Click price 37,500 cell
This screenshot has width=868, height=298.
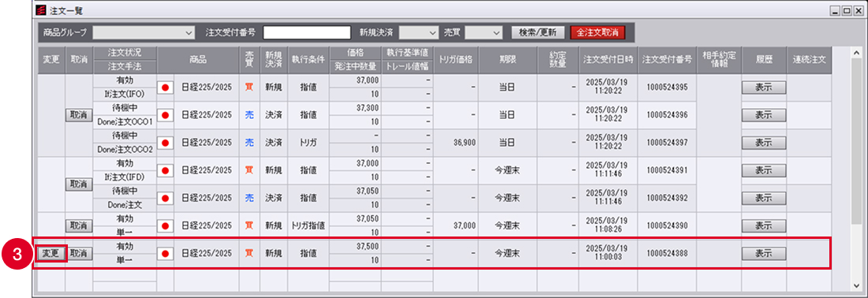coord(355,247)
